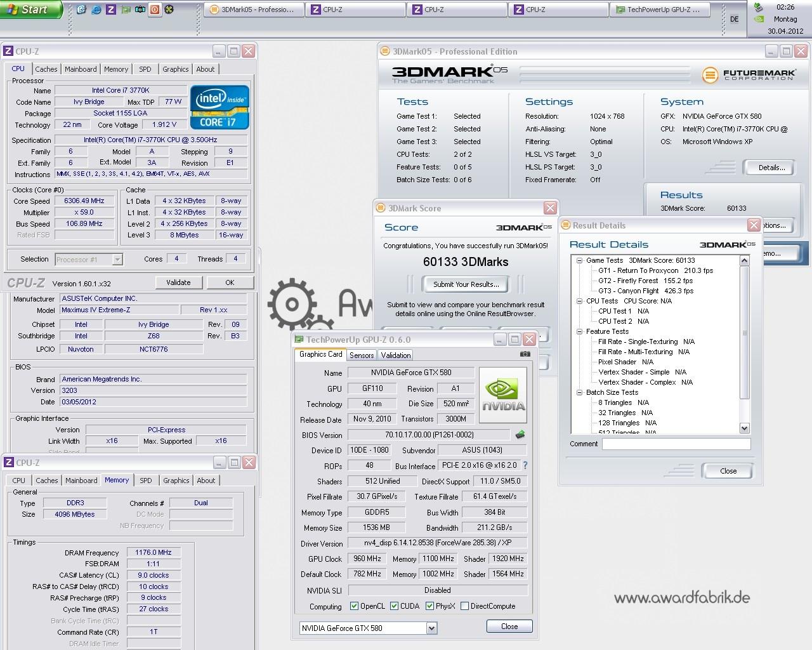Launch Internet Explorer from quick launch

[96, 10]
